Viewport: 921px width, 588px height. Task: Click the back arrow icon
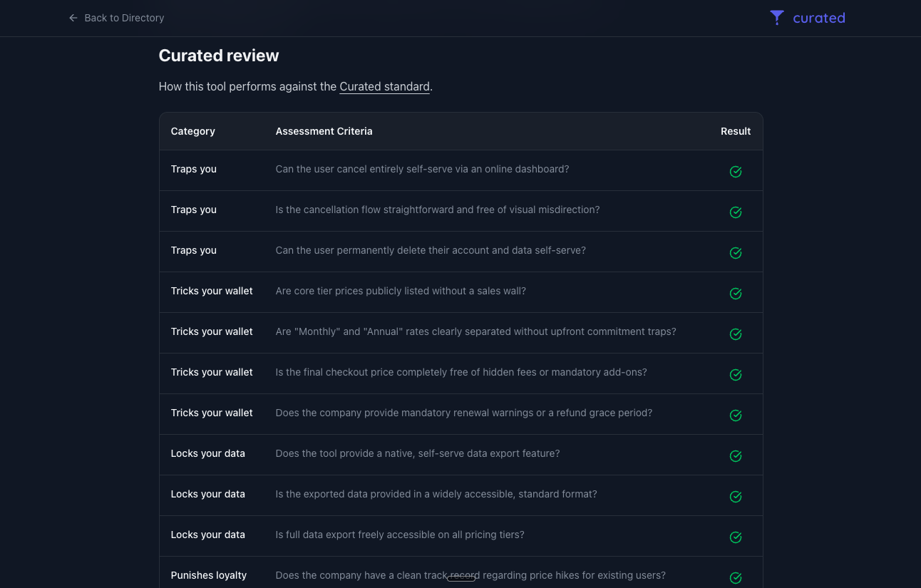[x=73, y=18]
